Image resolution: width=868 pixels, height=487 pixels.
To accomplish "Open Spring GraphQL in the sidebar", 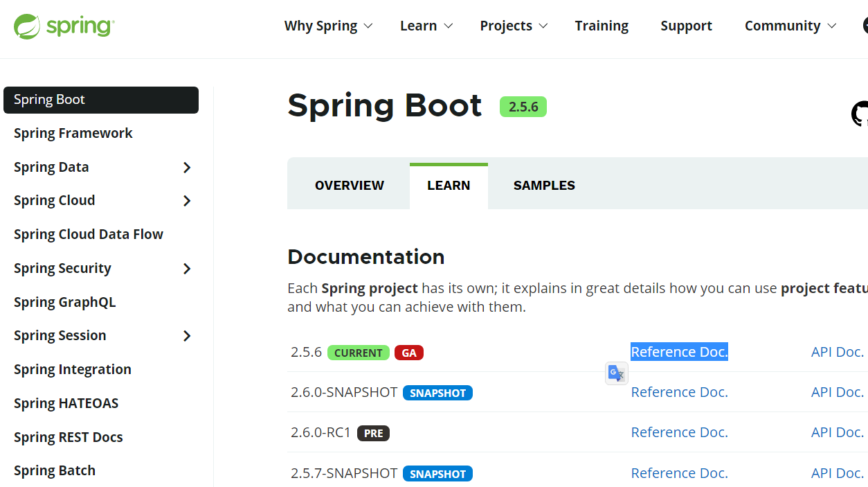I will (x=64, y=302).
